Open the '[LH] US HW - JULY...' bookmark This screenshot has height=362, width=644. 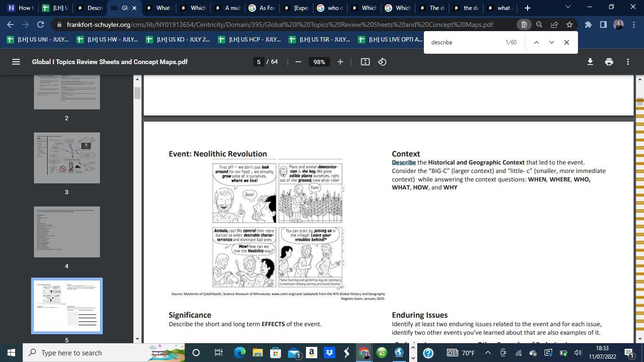[107, 40]
